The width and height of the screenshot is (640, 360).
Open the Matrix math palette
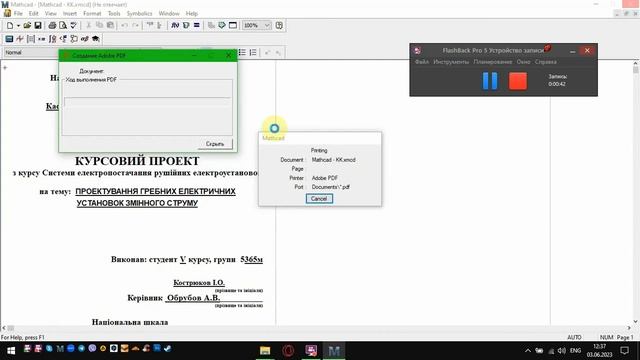[x=31, y=39]
